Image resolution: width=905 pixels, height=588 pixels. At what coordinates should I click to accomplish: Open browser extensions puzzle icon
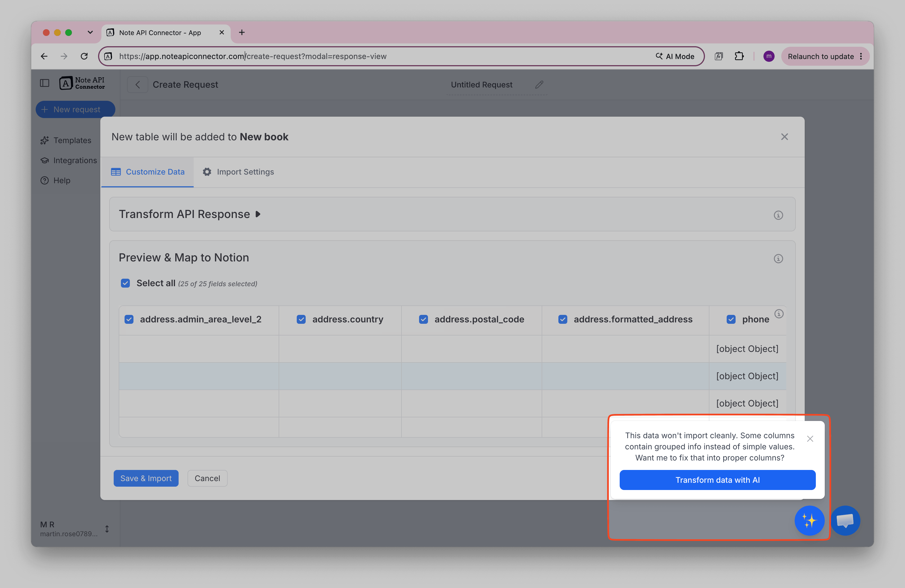pos(739,56)
